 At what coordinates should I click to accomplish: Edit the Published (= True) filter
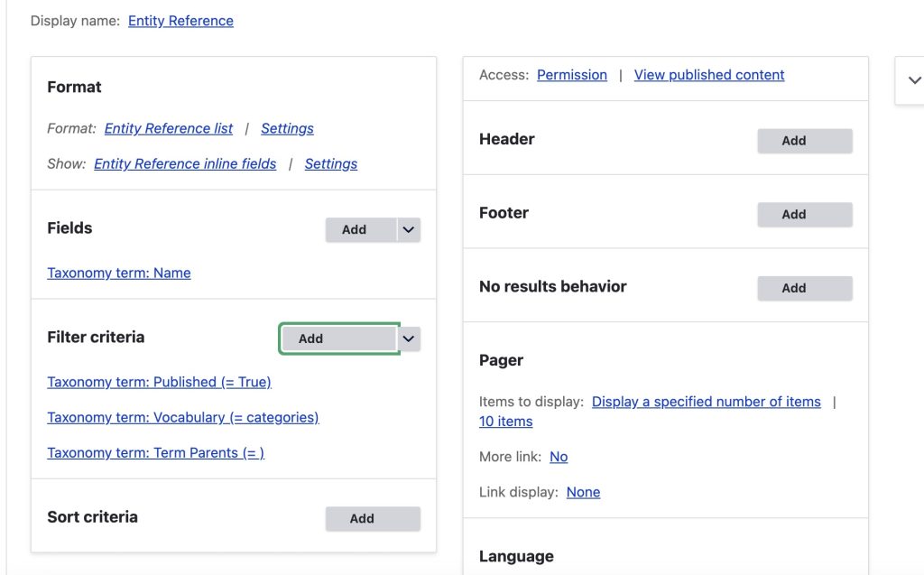(159, 382)
